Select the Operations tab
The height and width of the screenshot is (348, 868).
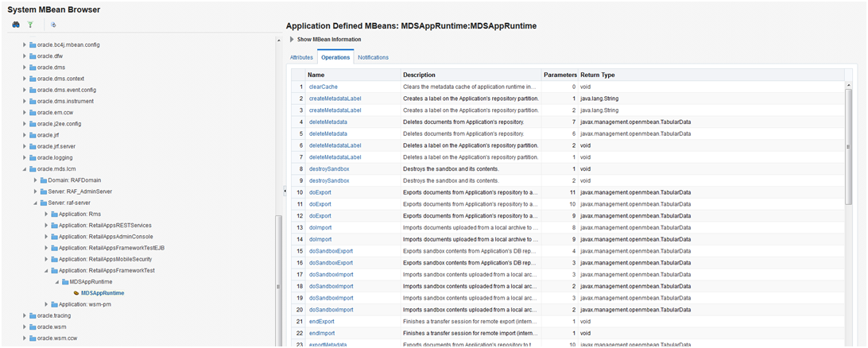click(335, 57)
